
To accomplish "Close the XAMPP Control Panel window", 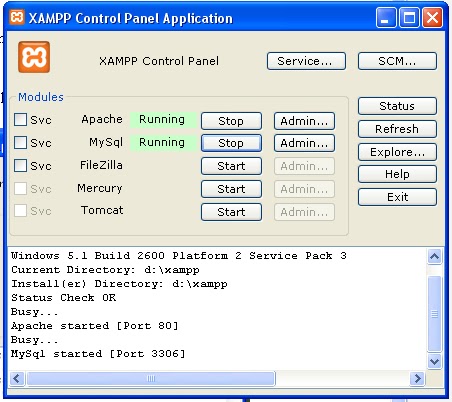I will click(x=432, y=17).
